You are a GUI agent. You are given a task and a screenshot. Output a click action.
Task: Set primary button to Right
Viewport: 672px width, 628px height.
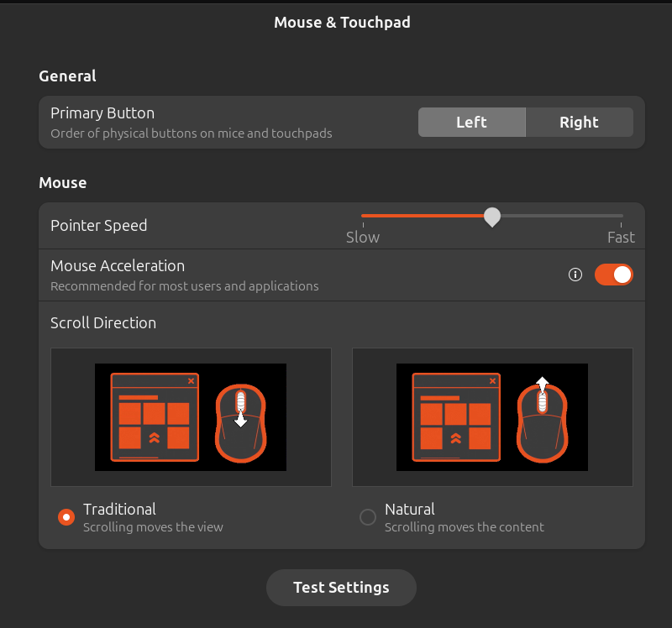(580, 122)
